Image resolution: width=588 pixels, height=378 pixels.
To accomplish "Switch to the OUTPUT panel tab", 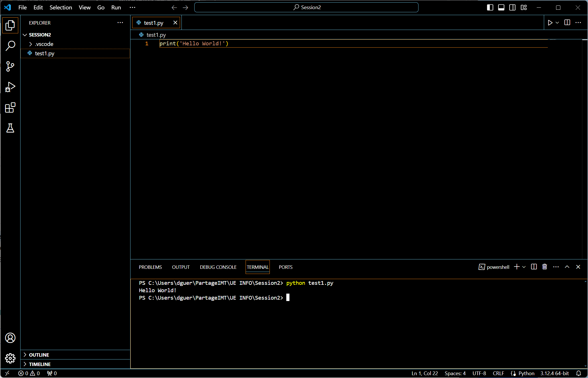I will 181,267.
